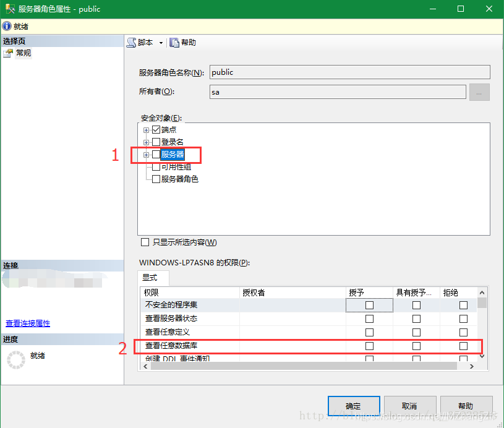Check the 可用性组 checkbox
Screen dimensions: 504x428
[156, 167]
